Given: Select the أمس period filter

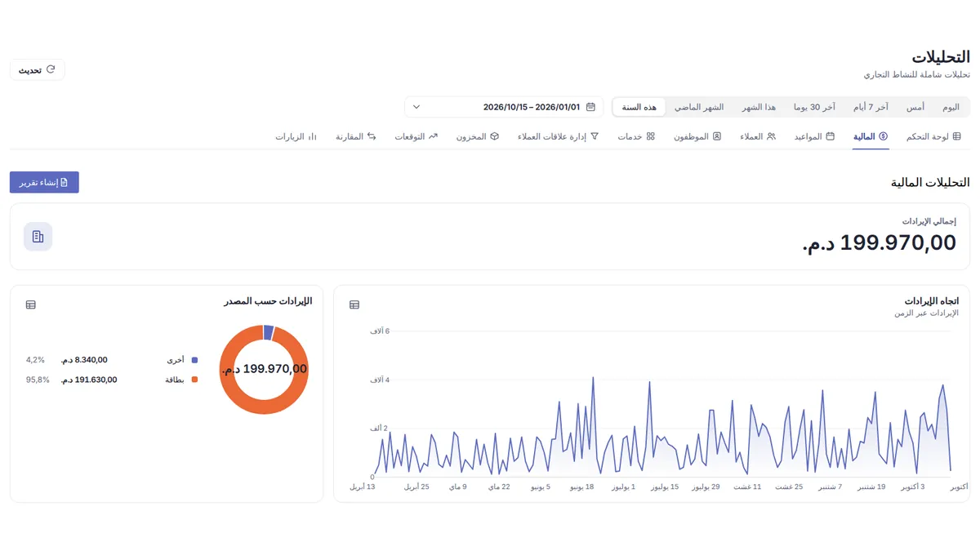Looking at the screenshot, I should 915,107.
